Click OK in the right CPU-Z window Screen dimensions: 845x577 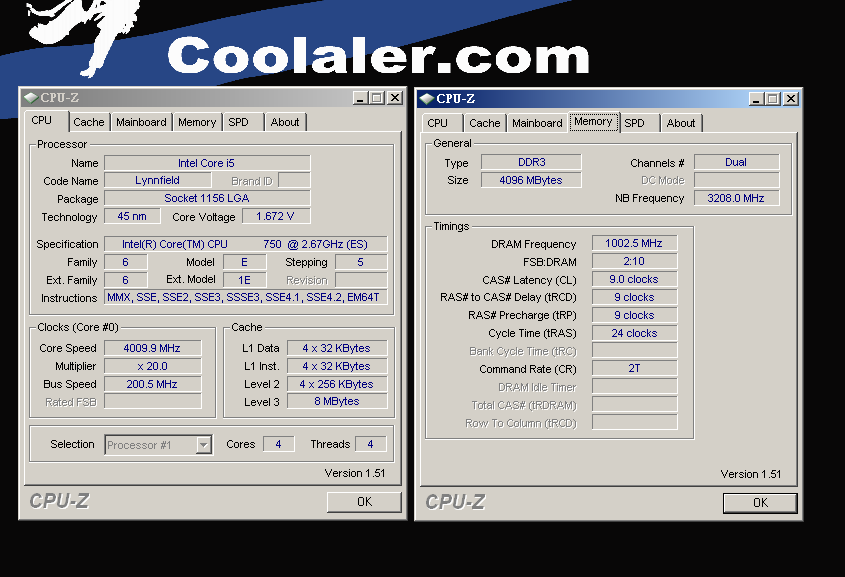click(x=760, y=503)
